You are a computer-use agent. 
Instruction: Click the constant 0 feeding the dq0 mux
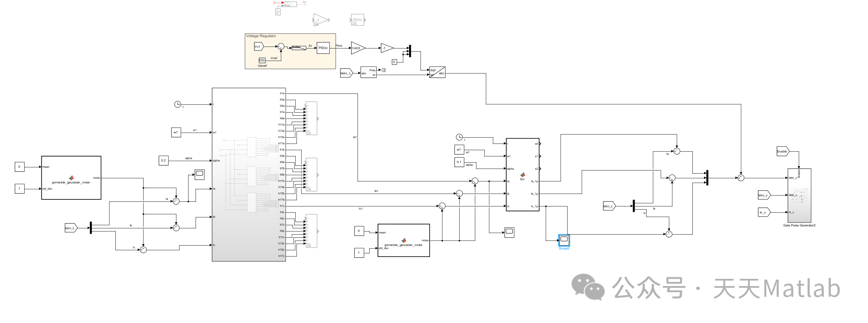[394, 62]
